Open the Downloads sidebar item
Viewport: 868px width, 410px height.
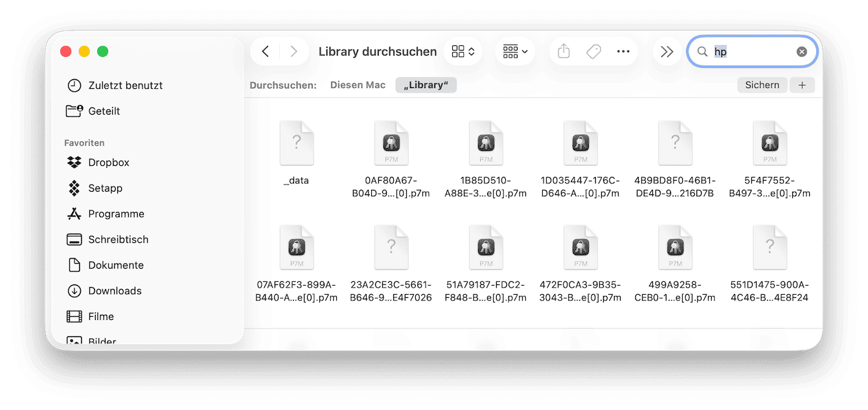115,291
